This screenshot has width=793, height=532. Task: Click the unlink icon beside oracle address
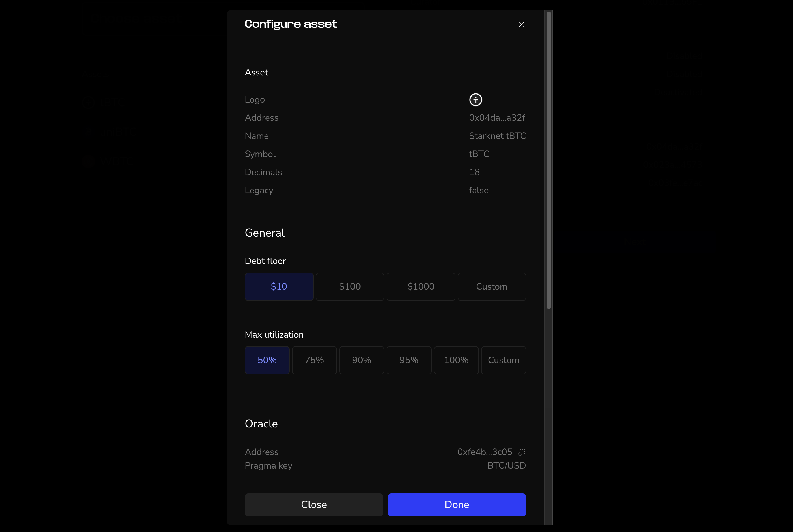pyautogui.click(x=521, y=452)
